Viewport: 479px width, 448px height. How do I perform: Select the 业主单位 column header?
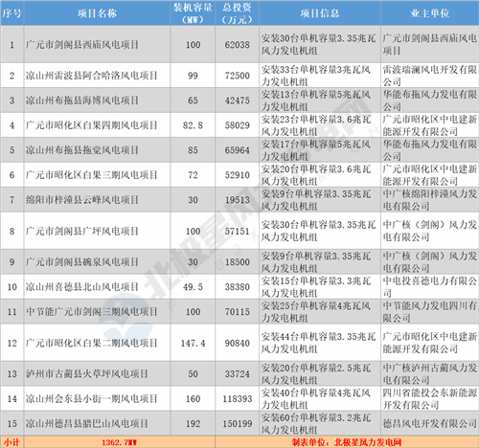click(430, 13)
